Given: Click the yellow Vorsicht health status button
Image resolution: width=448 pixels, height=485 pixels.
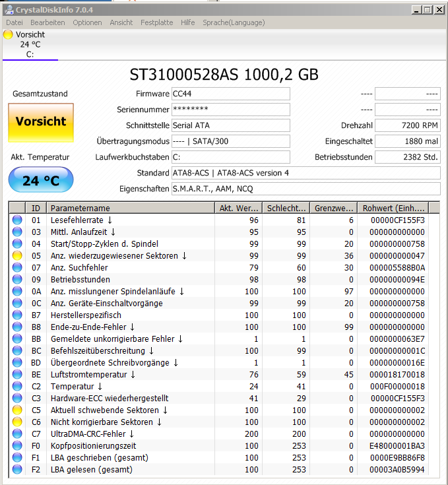Looking at the screenshot, I should [x=41, y=123].
